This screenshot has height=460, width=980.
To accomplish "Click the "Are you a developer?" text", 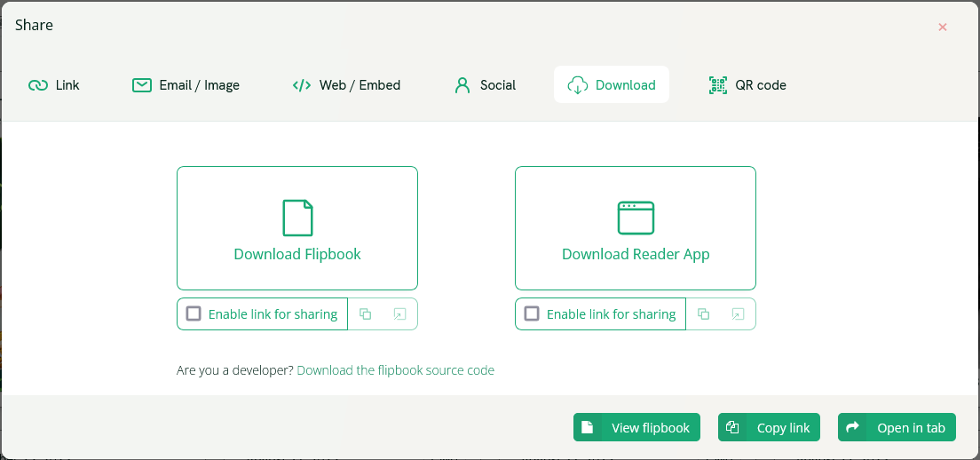I will (235, 370).
